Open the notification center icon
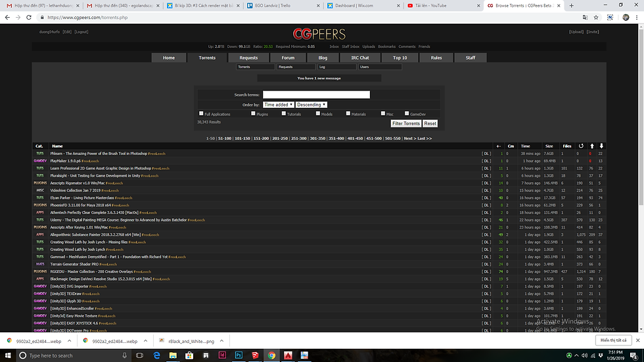 [633, 355]
